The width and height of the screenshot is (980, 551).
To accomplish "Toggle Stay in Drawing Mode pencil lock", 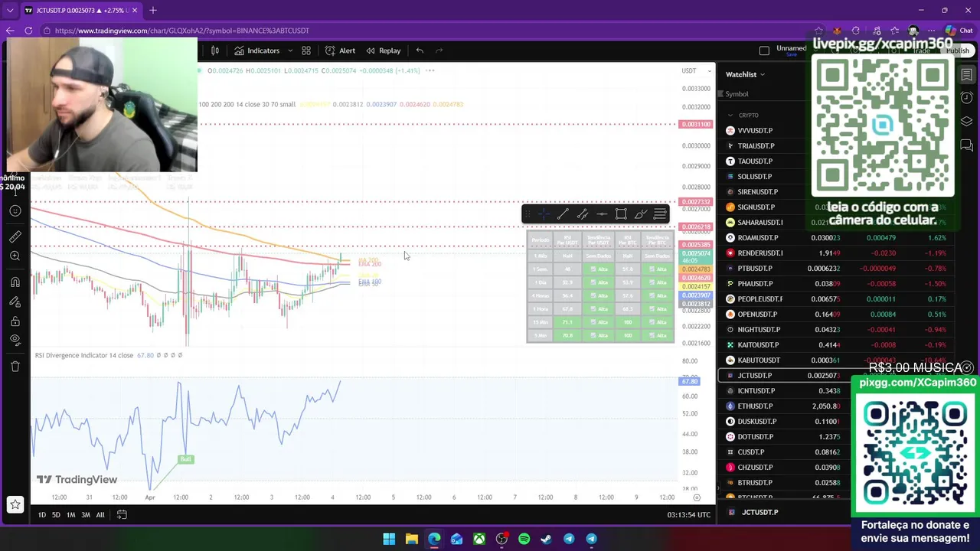I will [15, 302].
